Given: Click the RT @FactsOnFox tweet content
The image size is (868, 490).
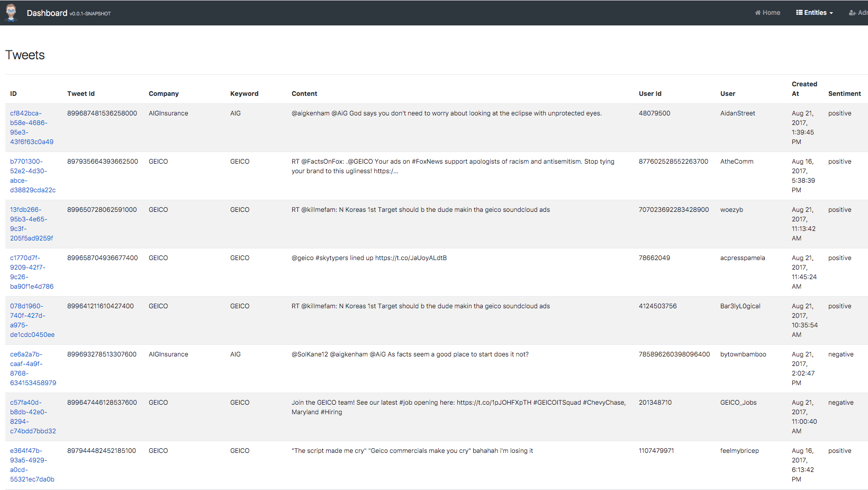Looking at the screenshot, I should point(453,166).
